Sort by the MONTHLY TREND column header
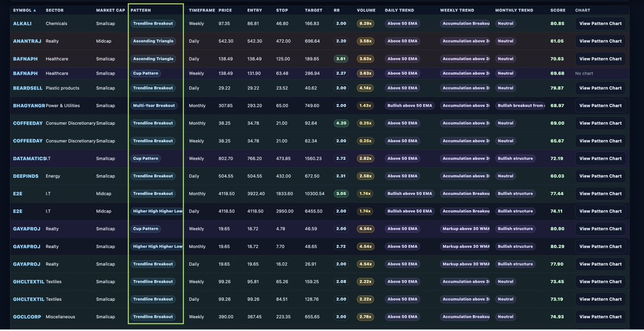This screenshot has height=331, width=644. tap(514, 10)
